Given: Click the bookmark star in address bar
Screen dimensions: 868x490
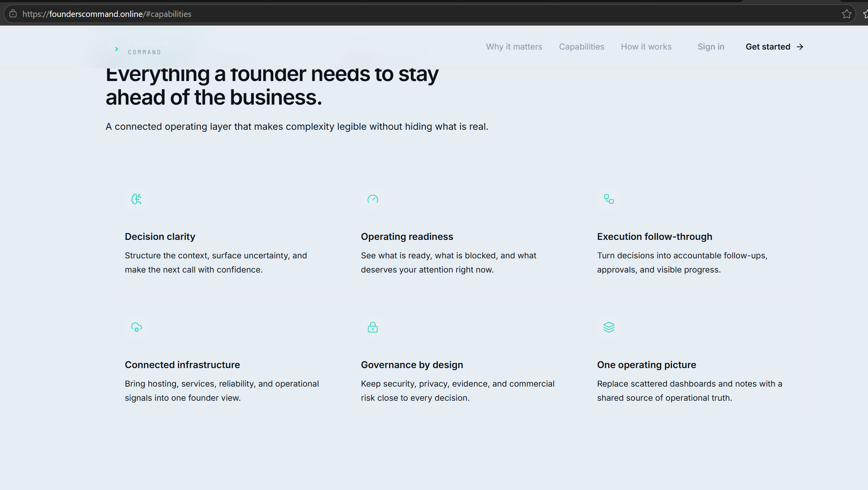Looking at the screenshot, I should coord(846,14).
